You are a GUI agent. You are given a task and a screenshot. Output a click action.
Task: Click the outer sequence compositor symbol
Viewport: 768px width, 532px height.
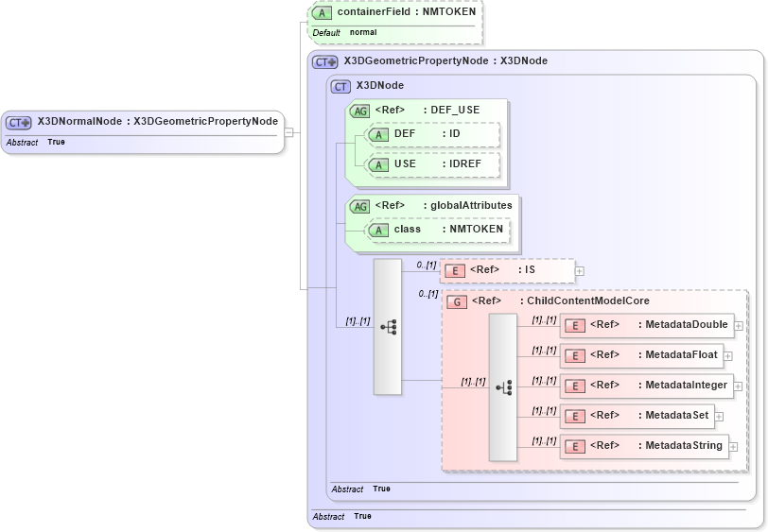(x=388, y=326)
